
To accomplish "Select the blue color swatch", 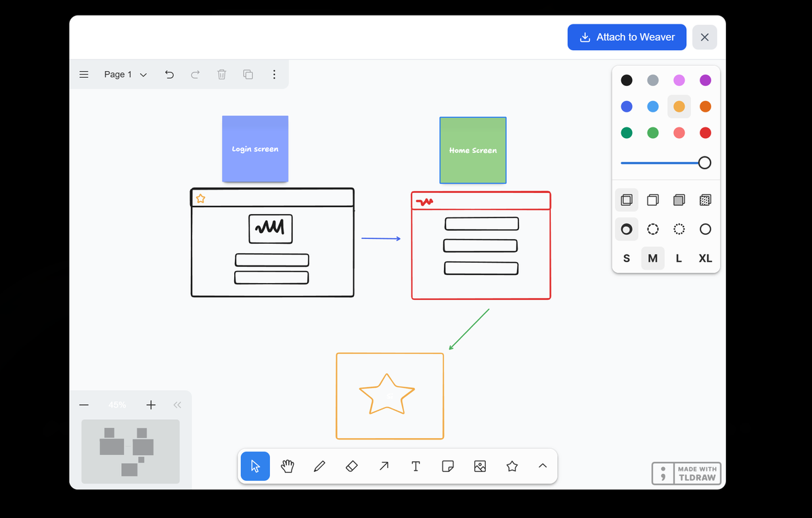I will pyautogui.click(x=627, y=106).
